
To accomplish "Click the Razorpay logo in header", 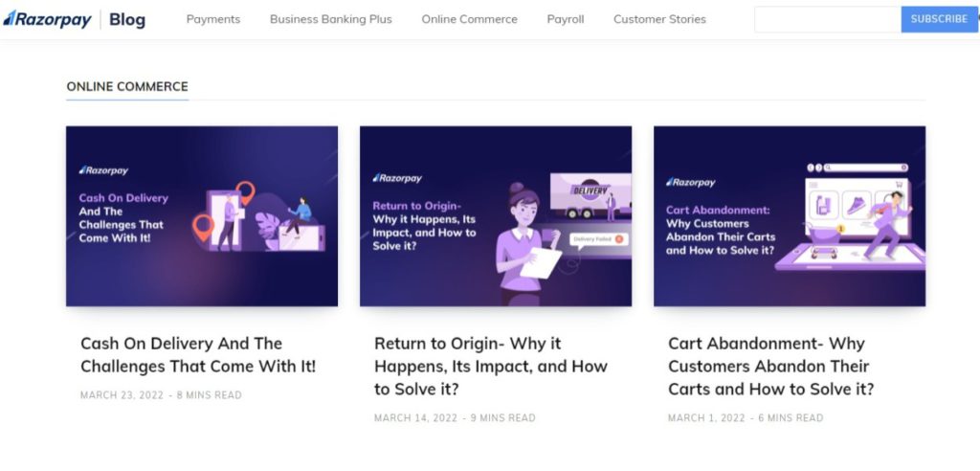I will pyautogui.click(x=48, y=19).
